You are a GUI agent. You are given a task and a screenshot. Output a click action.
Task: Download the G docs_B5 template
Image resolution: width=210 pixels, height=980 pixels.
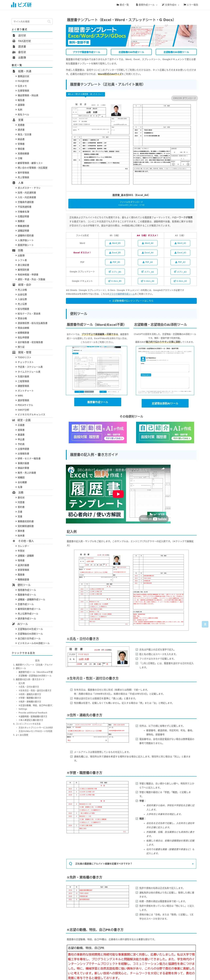click(114, 281)
